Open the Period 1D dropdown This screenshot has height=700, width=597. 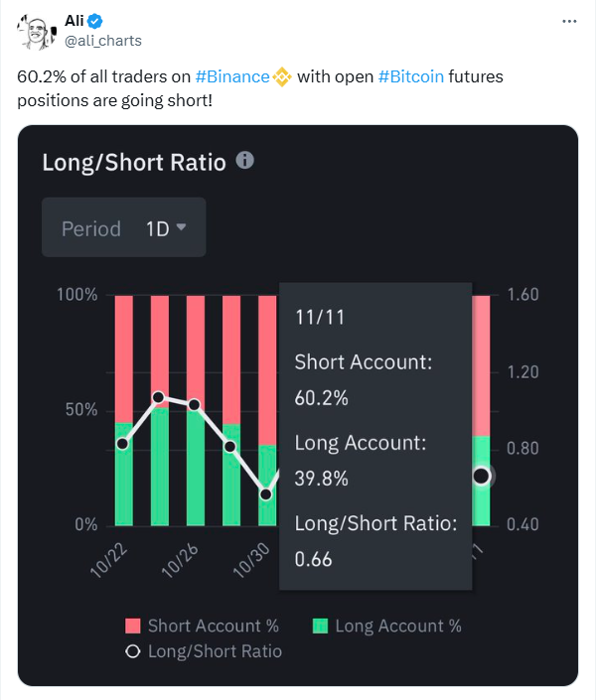pos(124,228)
